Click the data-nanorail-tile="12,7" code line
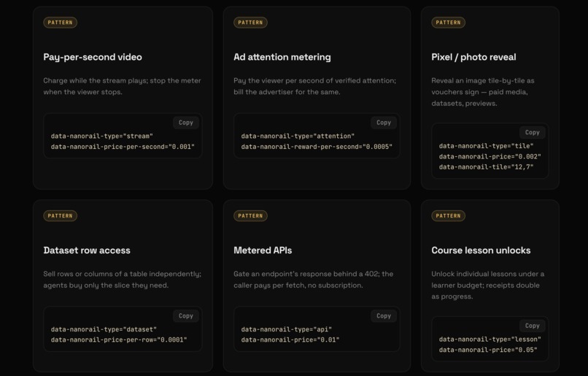 tap(486, 167)
